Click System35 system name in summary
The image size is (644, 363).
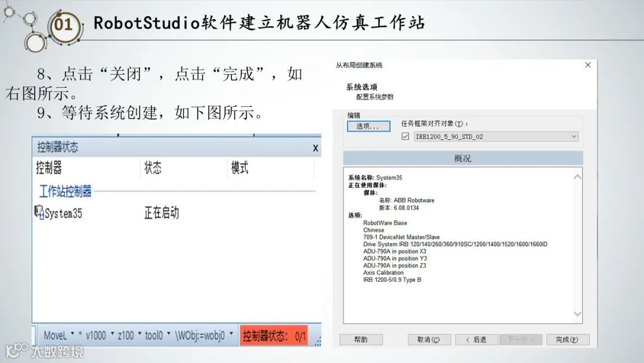tap(389, 177)
